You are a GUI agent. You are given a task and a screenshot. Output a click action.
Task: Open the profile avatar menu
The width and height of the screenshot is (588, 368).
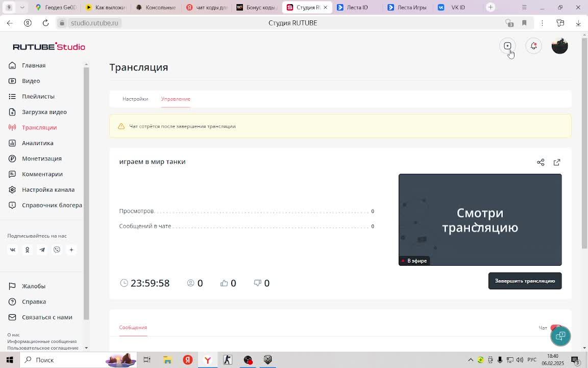point(559,46)
